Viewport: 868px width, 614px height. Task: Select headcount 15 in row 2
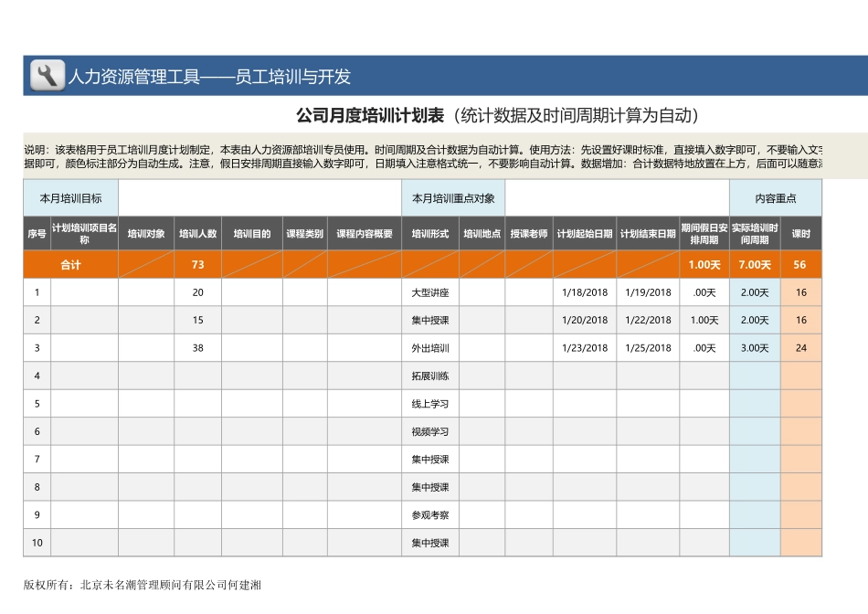pos(197,320)
